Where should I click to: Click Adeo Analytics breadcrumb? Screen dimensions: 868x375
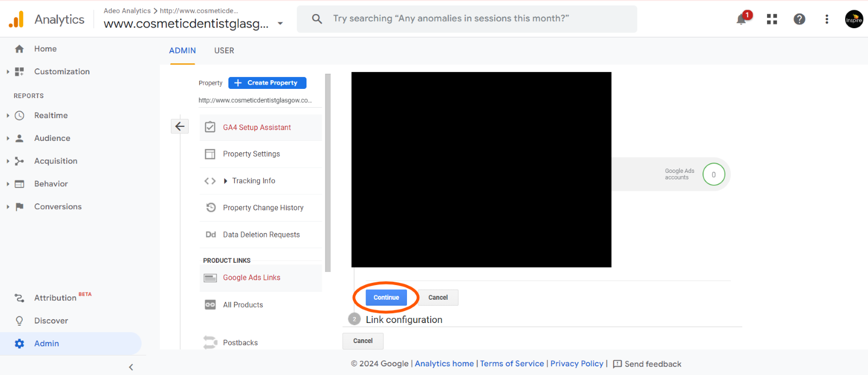pos(127,11)
